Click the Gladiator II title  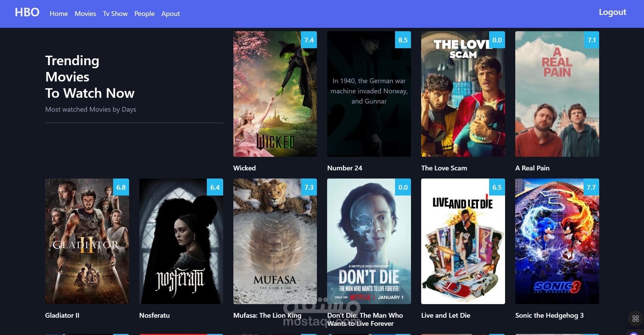[x=62, y=315]
